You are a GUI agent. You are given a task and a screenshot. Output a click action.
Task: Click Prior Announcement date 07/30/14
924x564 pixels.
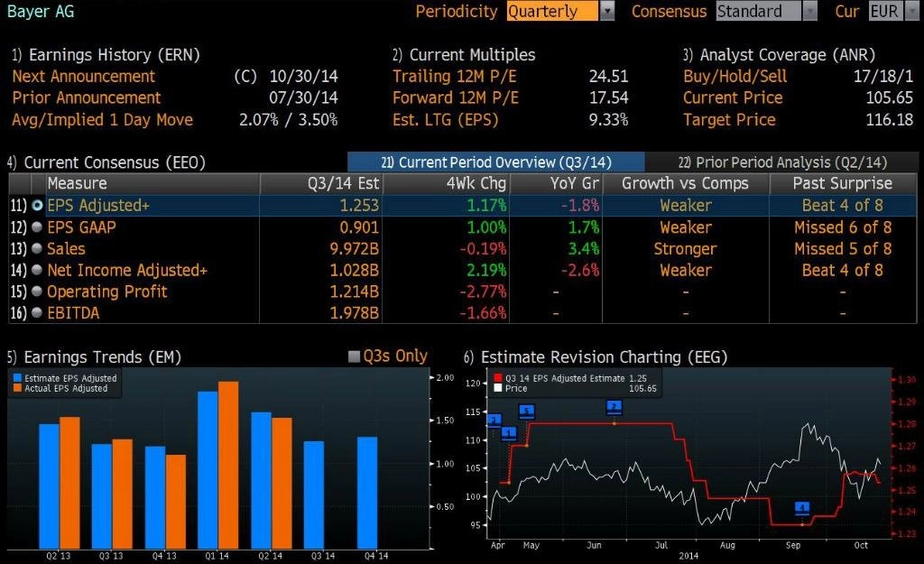[x=303, y=97]
